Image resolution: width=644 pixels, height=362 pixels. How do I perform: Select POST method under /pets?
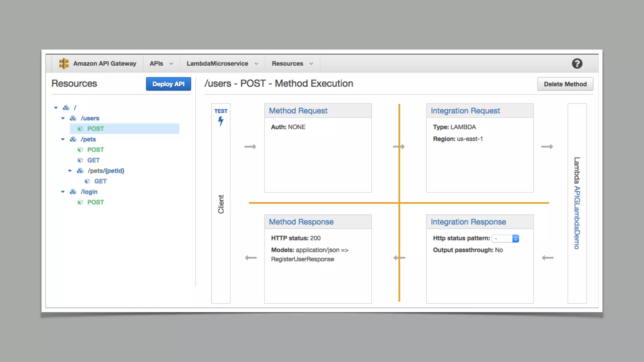95,150
